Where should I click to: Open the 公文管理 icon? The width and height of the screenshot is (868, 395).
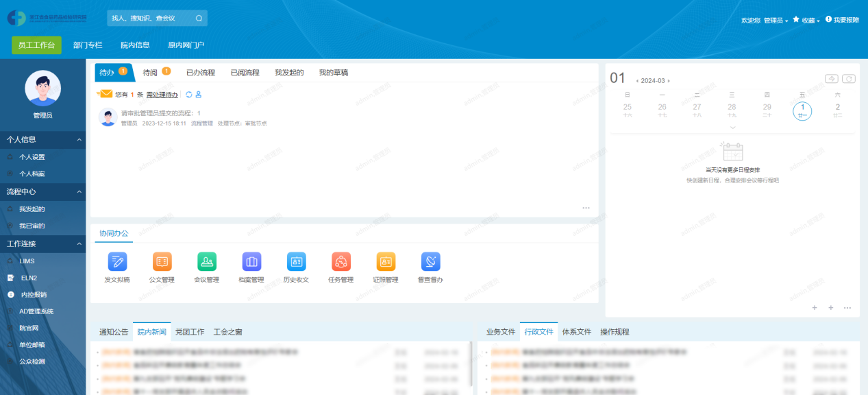162,262
